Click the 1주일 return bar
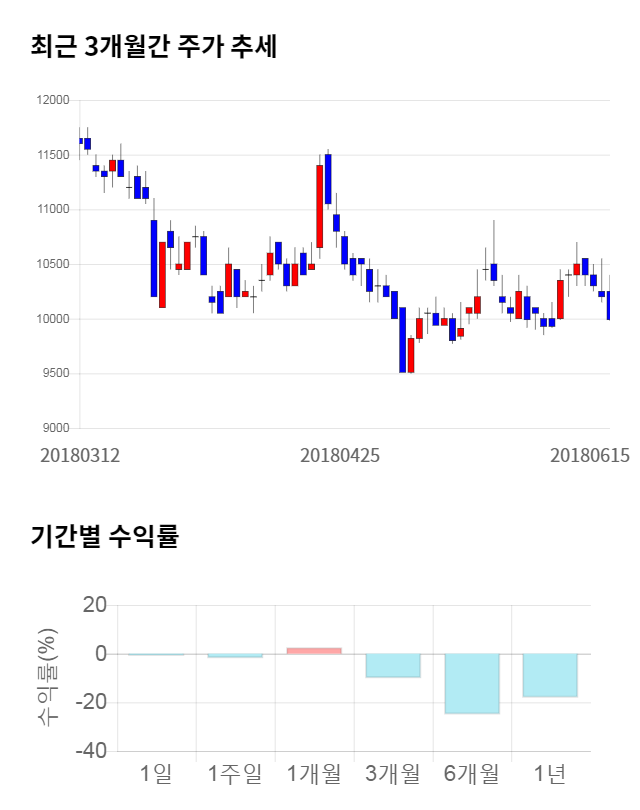Image resolution: width=640 pixels, height=810 pixels. (235, 656)
